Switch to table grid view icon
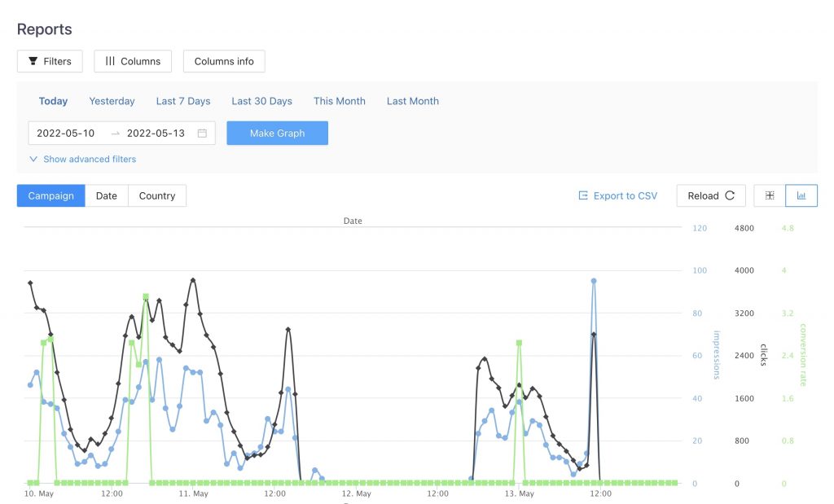The width and height of the screenshot is (834, 504). click(770, 195)
